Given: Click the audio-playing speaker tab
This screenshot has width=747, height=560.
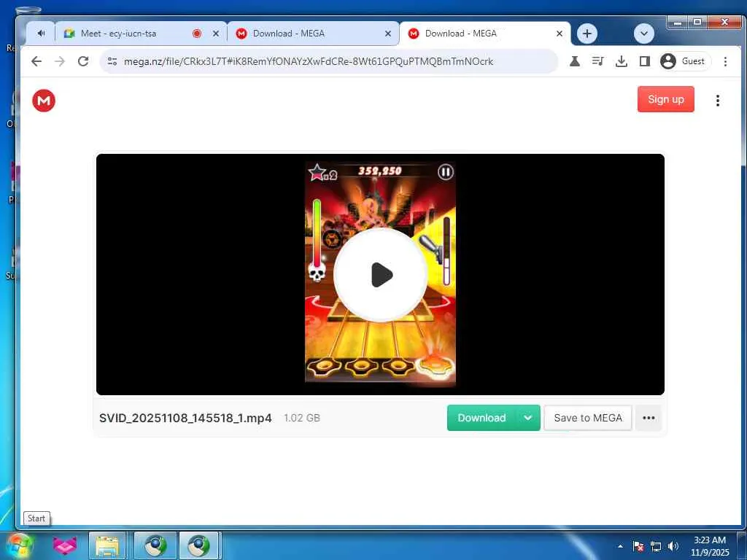Looking at the screenshot, I should pos(41,34).
